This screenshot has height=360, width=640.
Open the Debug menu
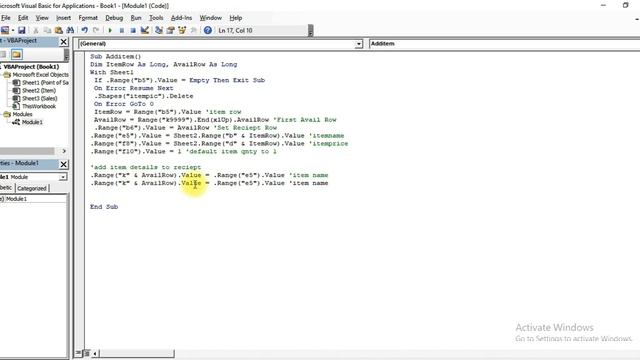tap(114, 18)
